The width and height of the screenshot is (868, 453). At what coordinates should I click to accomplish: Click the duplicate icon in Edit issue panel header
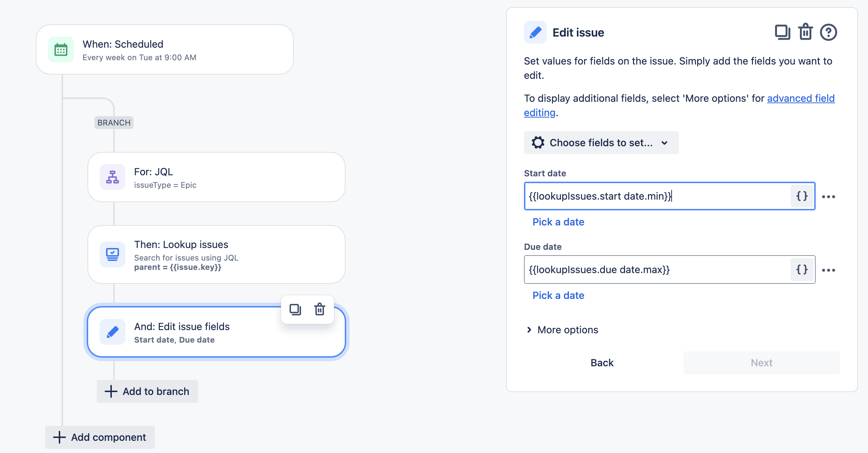782,32
